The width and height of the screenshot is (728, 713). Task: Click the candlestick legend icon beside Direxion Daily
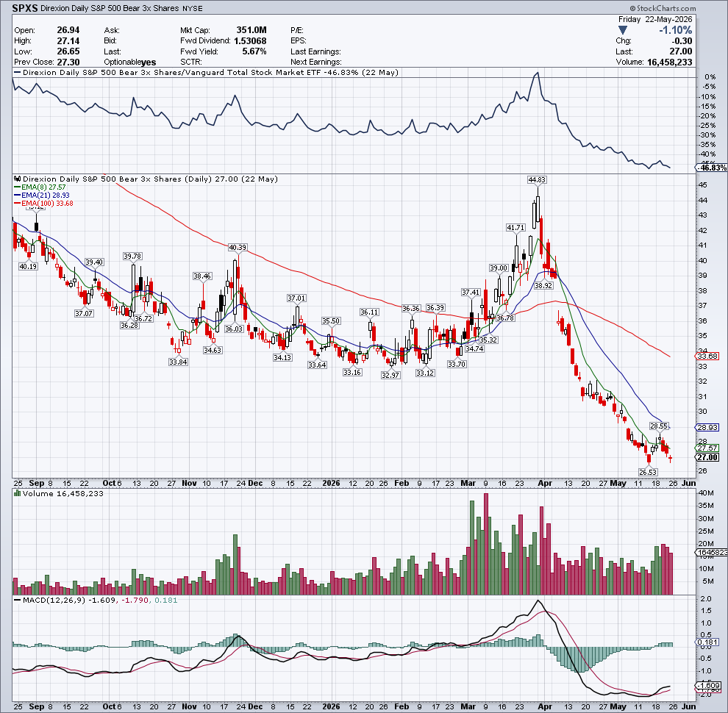tap(18, 179)
